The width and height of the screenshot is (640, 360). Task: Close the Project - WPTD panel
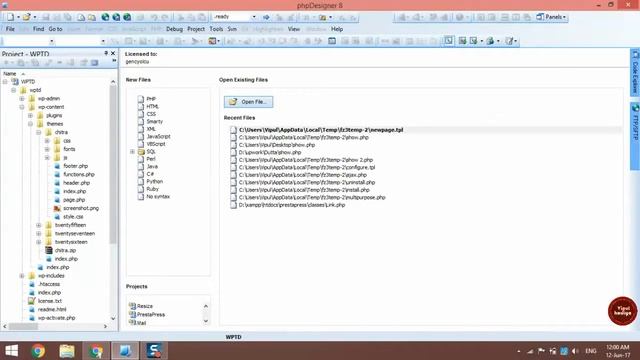pos(113,53)
